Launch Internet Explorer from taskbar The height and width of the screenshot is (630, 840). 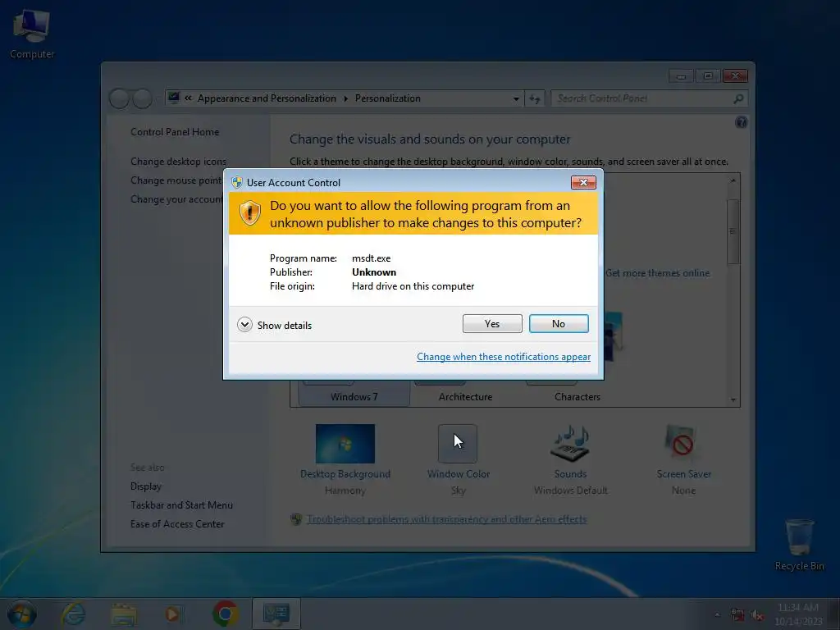tap(73, 614)
